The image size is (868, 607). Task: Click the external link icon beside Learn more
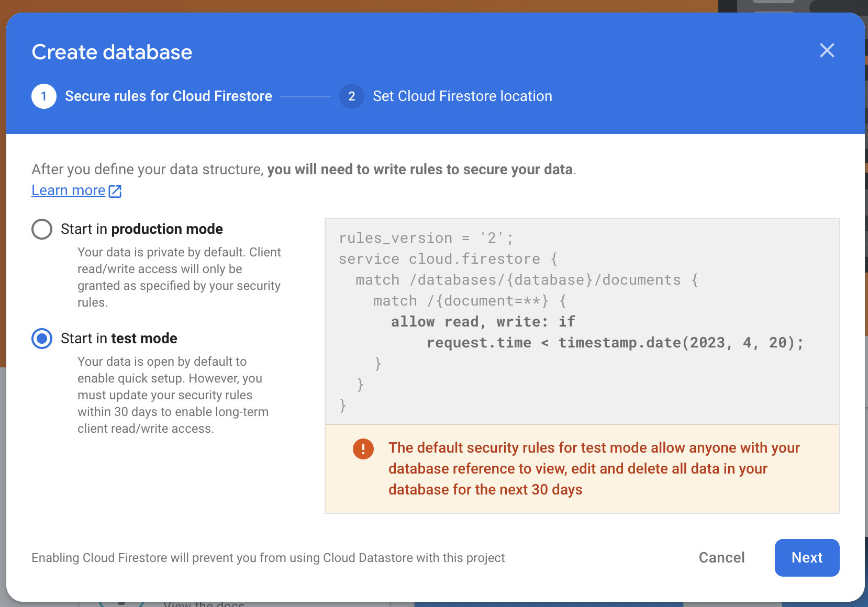pyautogui.click(x=115, y=191)
